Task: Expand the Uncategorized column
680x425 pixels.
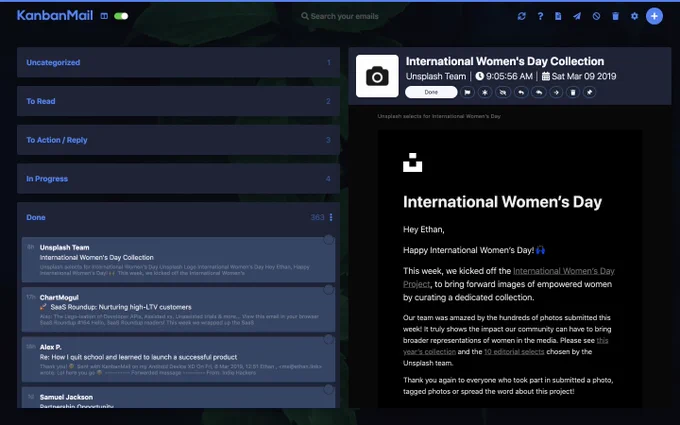Action: pyautogui.click(x=178, y=62)
